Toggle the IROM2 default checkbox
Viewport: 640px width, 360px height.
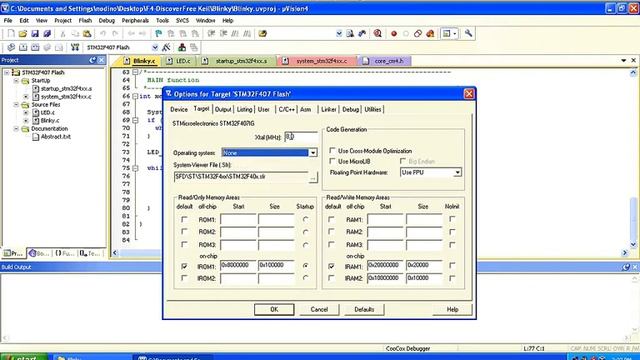point(184,278)
